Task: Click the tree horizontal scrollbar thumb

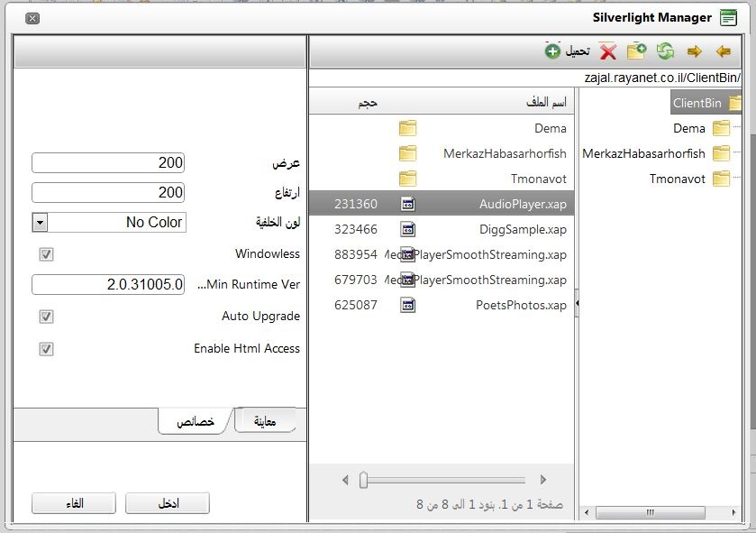Action: point(651,512)
